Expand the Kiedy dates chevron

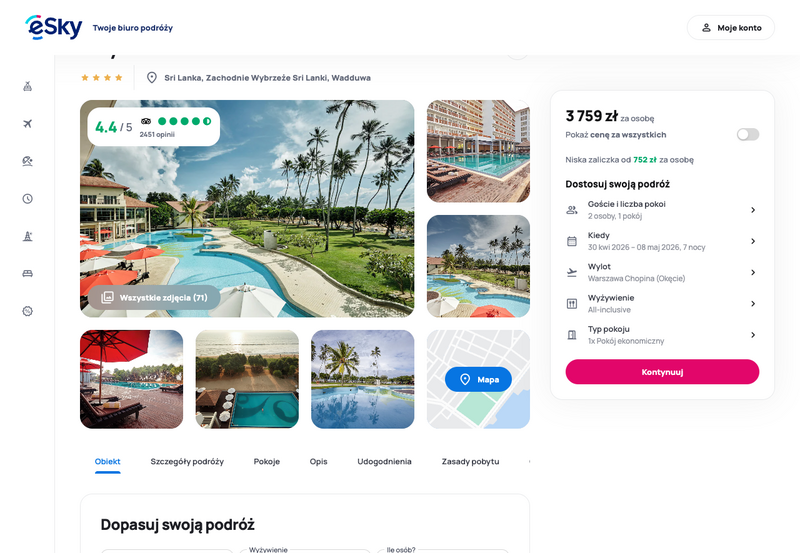[753, 241]
